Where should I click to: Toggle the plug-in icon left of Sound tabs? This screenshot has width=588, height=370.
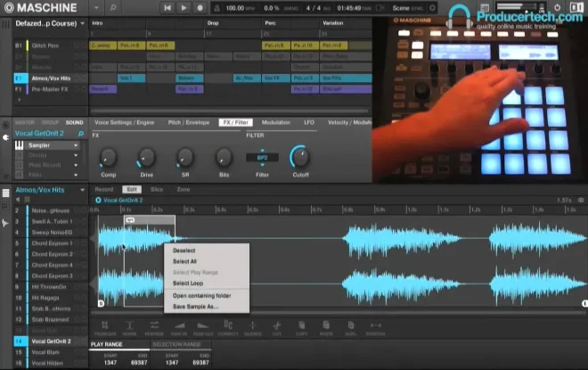click(5, 137)
